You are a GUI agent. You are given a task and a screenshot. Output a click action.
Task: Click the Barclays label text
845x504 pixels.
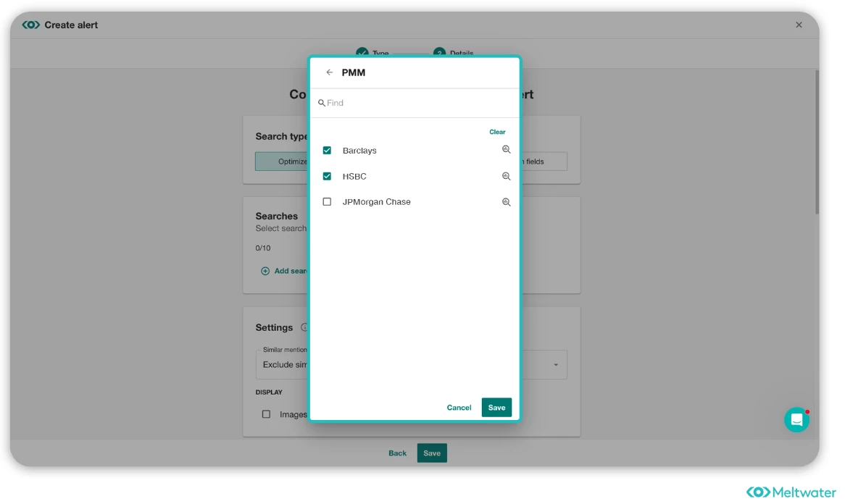point(359,150)
